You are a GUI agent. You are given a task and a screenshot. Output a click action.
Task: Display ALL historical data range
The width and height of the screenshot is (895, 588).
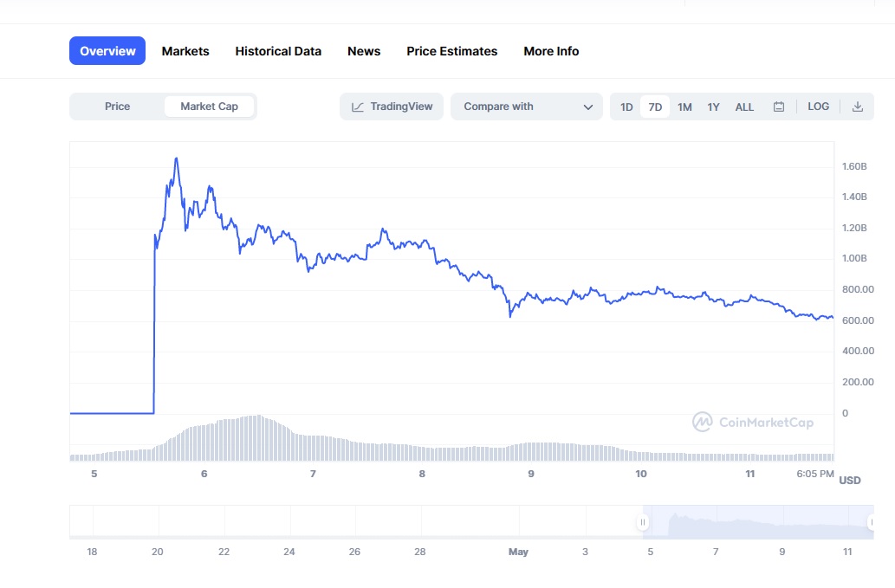(743, 106)
